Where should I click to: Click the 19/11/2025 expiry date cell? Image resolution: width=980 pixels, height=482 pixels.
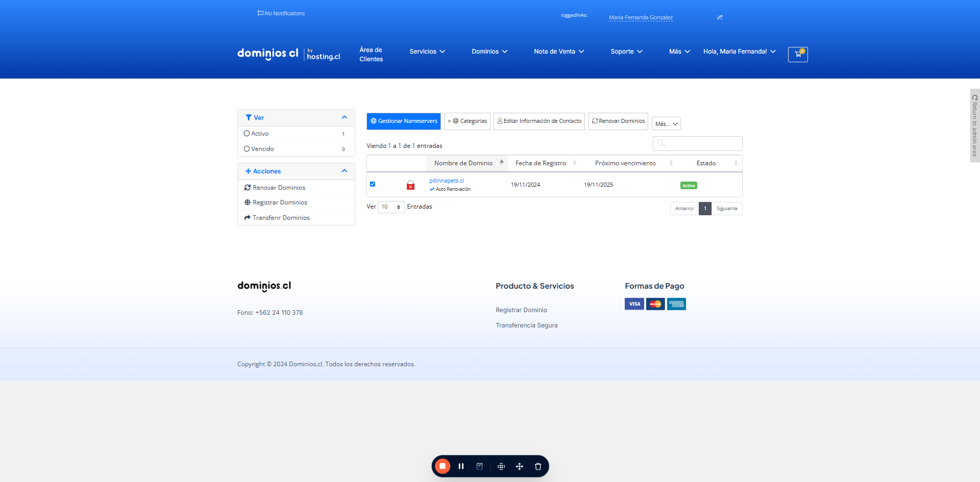[598, 185]
